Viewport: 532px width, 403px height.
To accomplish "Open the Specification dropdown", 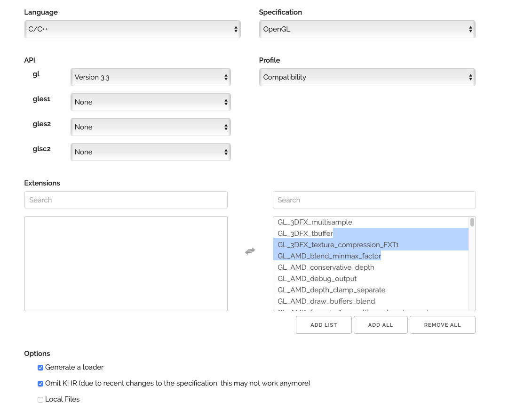I will [367, 29].
